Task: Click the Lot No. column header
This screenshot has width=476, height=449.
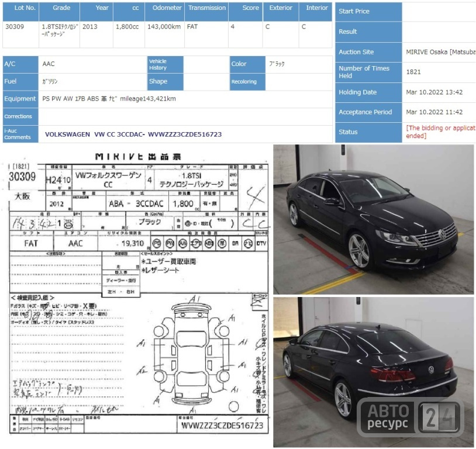Action: 20,12
